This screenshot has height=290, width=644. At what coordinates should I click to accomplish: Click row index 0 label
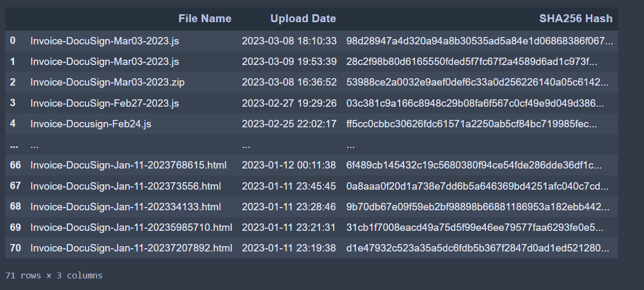pyautogui.click(x=13, y=41)
